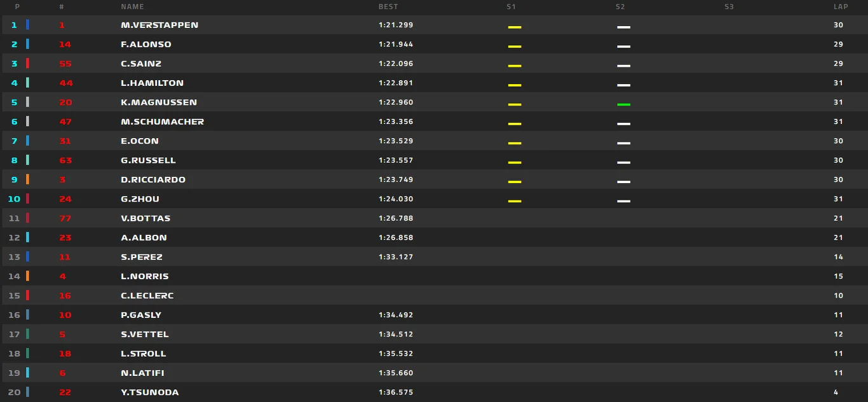Click Alonso's white S2 sector indicator
Image resolution: width=868 pixels, height=402 pixels.
[623, 46]
